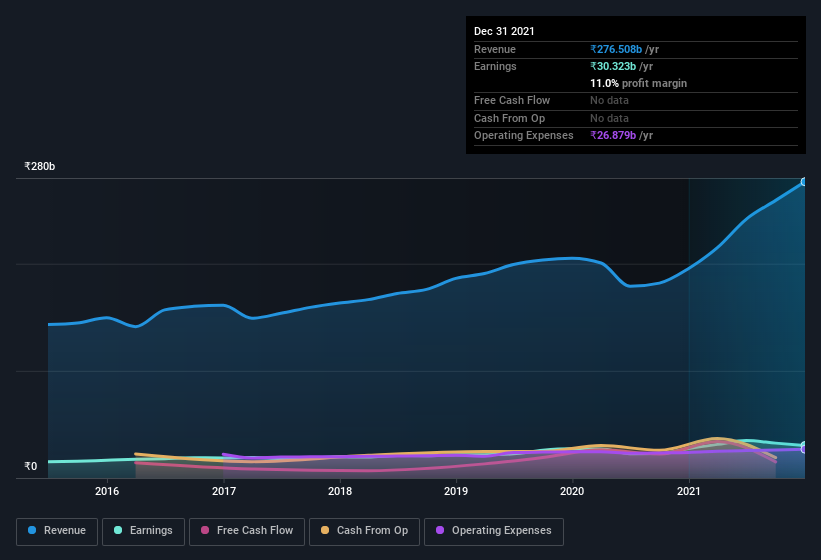Click the Cash From Op label in the tooltip

[x=509, y=118]
